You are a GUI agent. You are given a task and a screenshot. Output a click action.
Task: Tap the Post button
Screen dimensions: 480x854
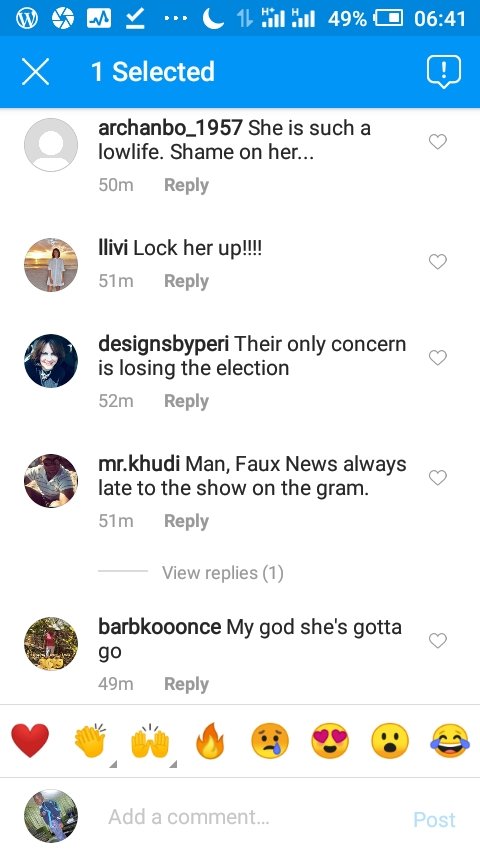click(434, 819)
